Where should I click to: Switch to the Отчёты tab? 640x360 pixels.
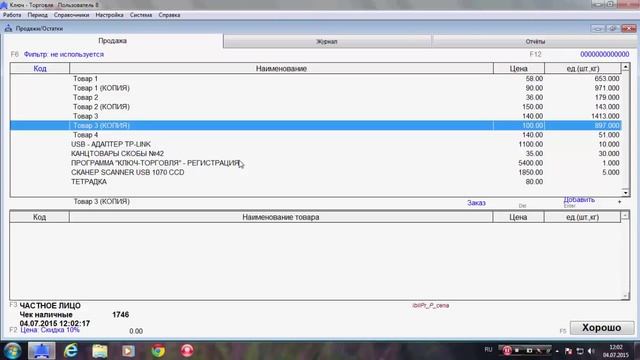tap(535, 41)
